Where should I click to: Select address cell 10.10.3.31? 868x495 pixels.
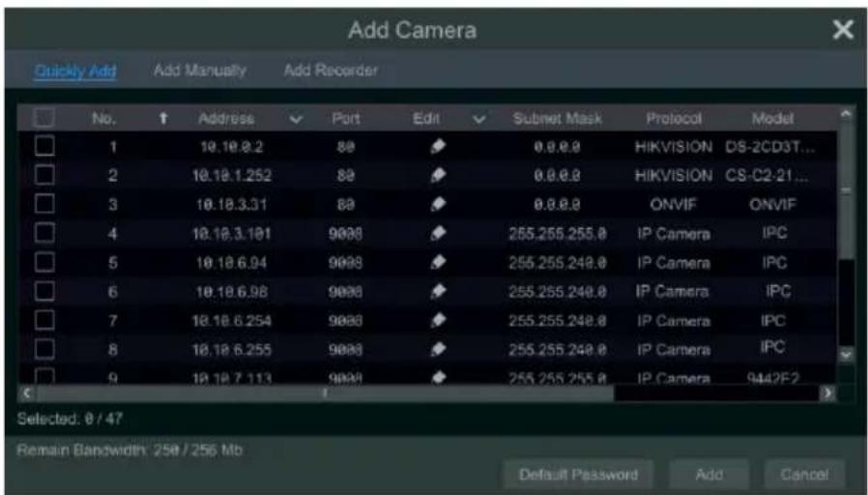[x=231, y=204]
